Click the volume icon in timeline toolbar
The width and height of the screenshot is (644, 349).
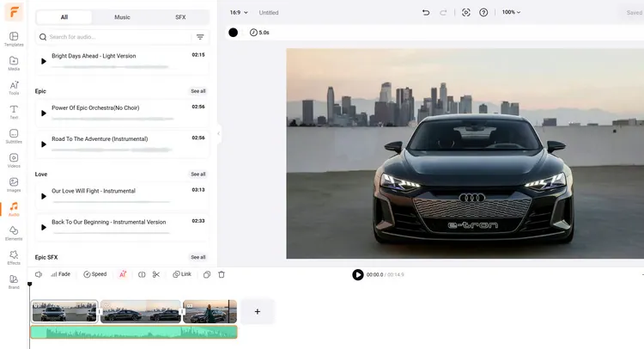[x=39, y=274]
